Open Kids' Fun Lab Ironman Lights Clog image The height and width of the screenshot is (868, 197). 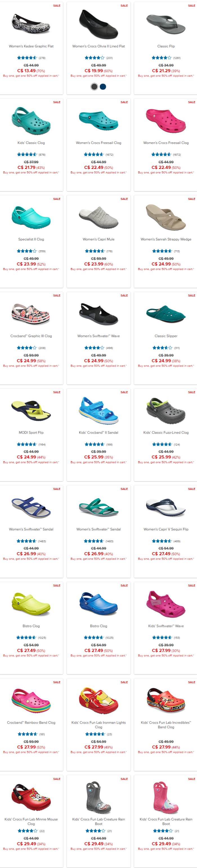coord(99,700)
